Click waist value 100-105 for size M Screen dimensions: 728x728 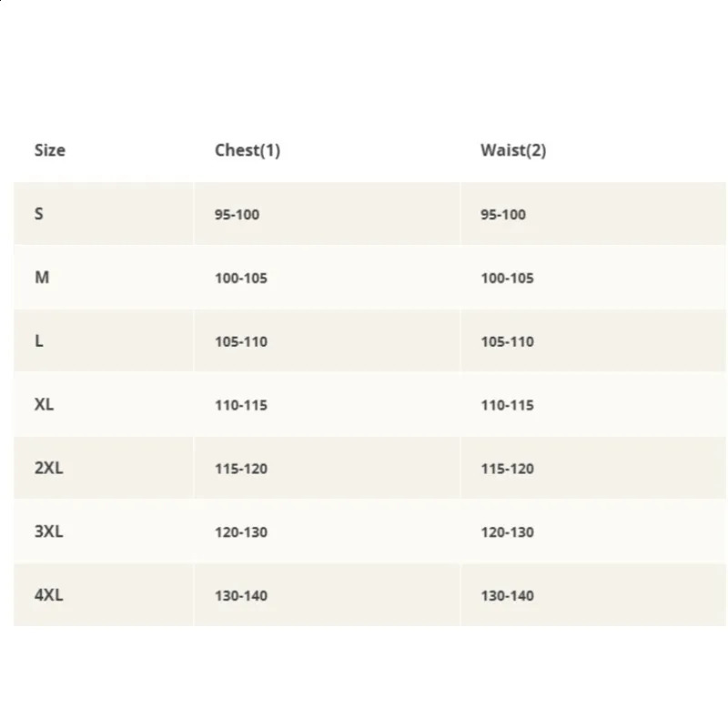pyautogui.click(x=507, y=278)
